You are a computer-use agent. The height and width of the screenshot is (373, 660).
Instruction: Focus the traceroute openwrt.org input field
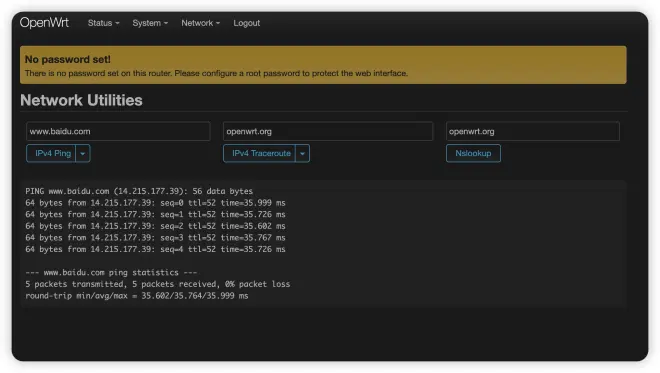pos(328,131)
